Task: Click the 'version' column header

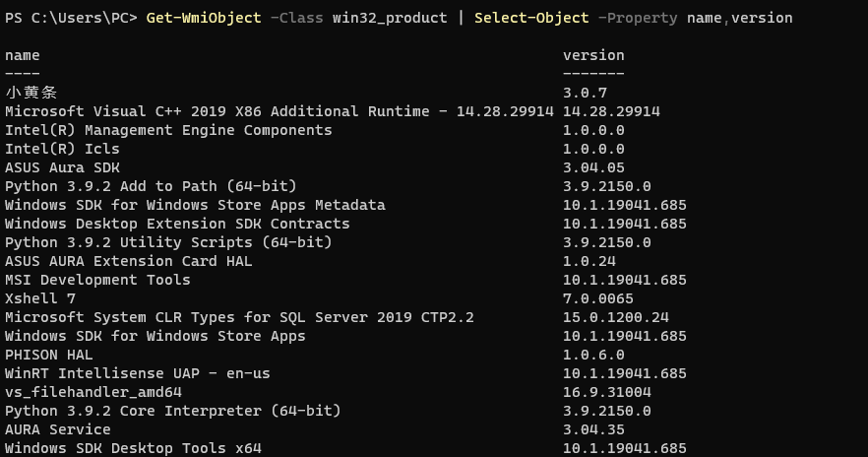Action: (593, 55)
